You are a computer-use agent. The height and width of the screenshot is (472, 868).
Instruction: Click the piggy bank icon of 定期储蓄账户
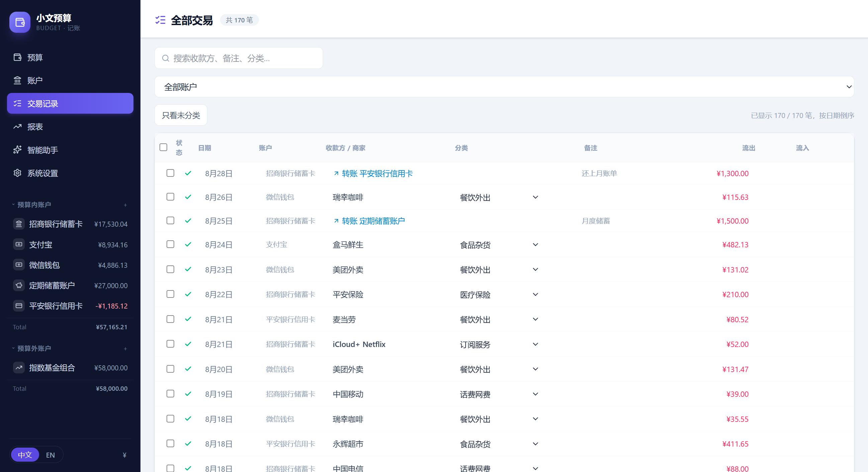(x=19, y=285)
